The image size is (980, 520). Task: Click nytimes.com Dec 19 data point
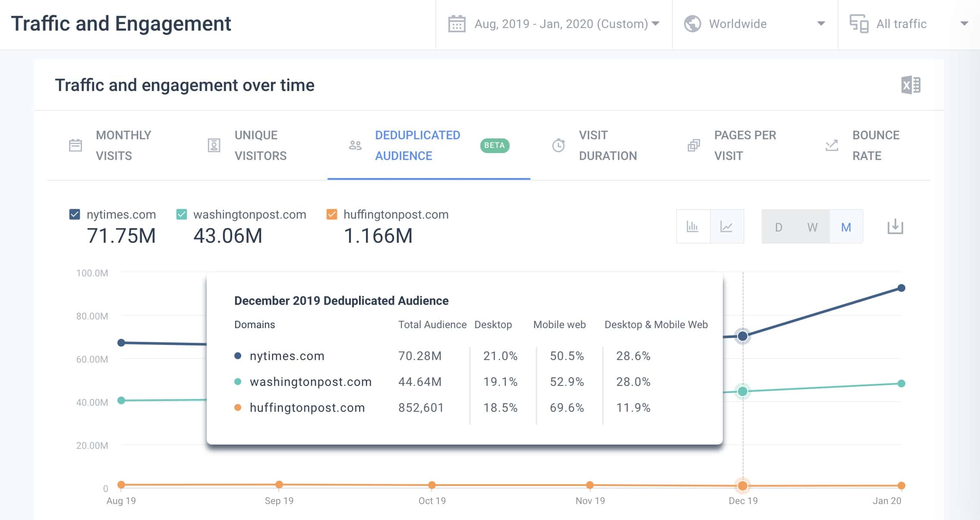[743, 336]
